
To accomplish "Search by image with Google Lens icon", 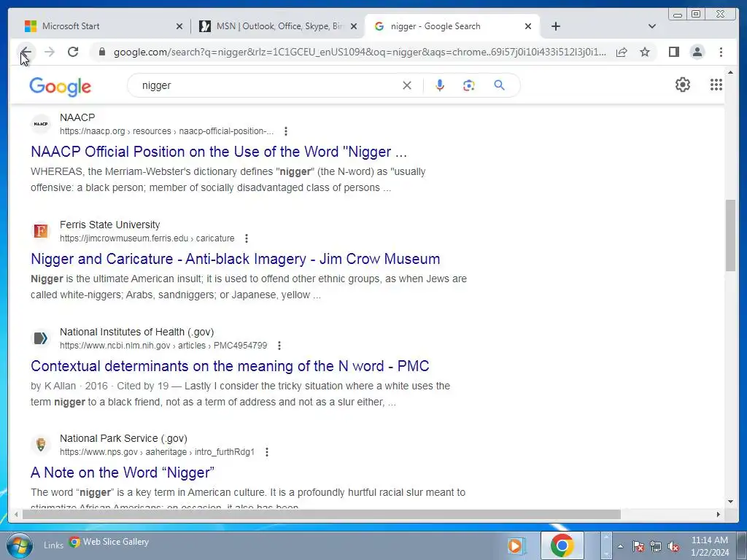I will click(x=469, y=86).
